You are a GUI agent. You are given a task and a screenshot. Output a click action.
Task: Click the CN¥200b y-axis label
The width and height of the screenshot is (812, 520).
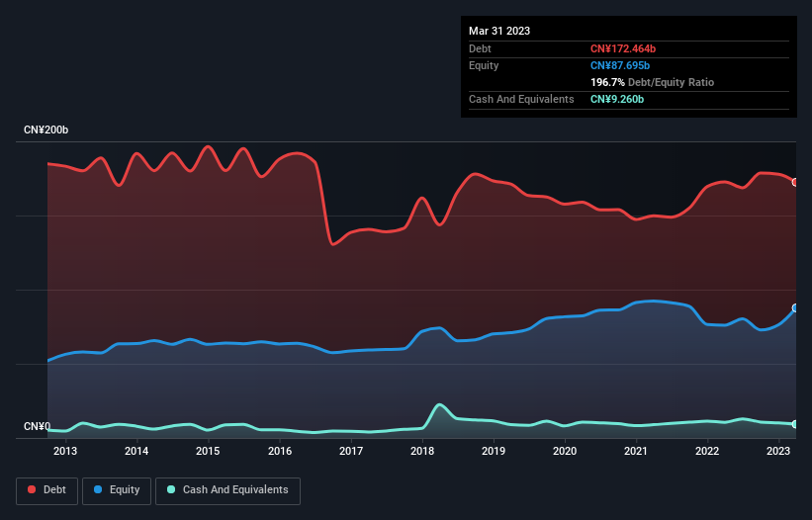click(46, 130)
